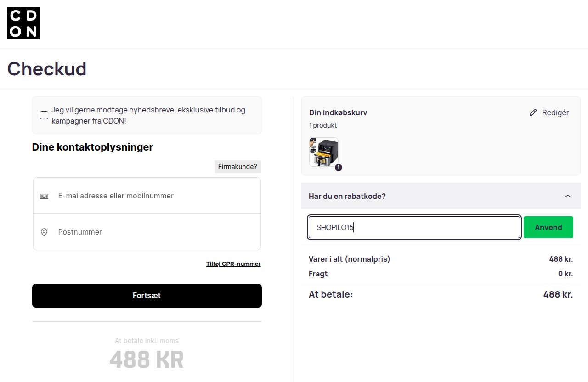Screen dimensions: 588x382
Task: Apply the discount code with Anvend
Action: [548, 227]
